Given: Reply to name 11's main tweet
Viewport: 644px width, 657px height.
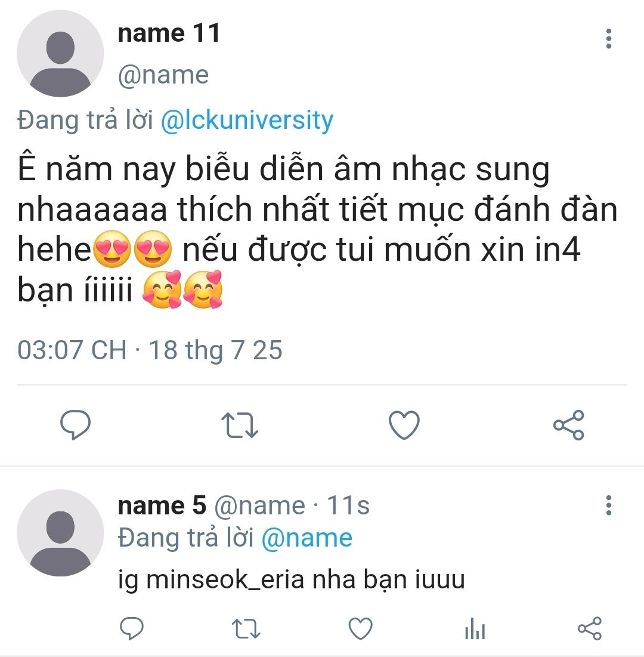Looking at the screenshot, I should click(76, 425).
